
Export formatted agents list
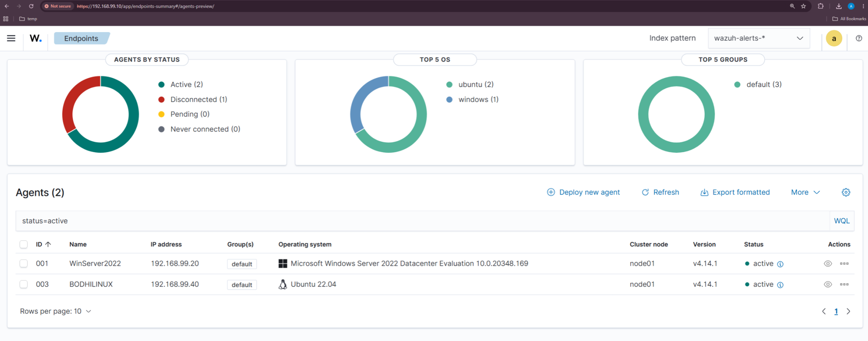(x=735, y=192)
